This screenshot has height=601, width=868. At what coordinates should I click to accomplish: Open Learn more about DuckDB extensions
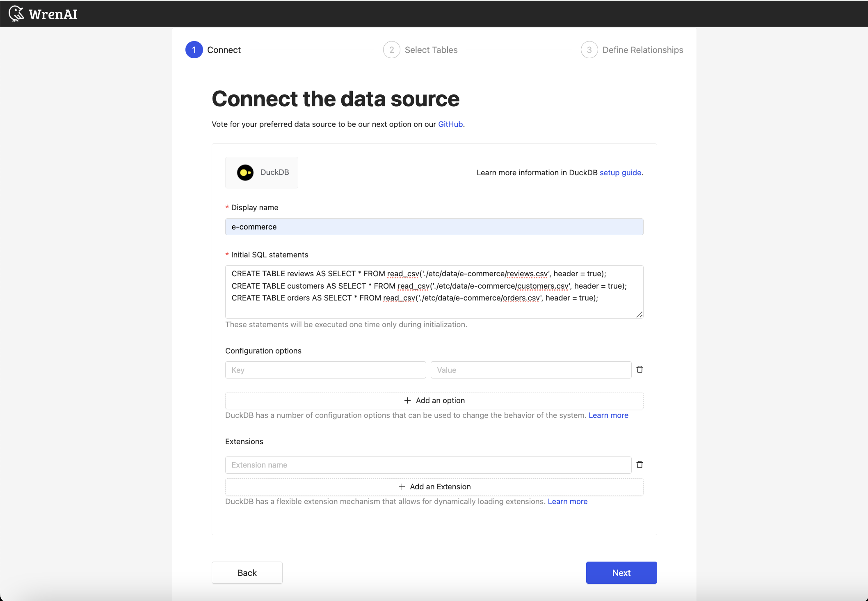pyautogui.click(x=568, y=501)
